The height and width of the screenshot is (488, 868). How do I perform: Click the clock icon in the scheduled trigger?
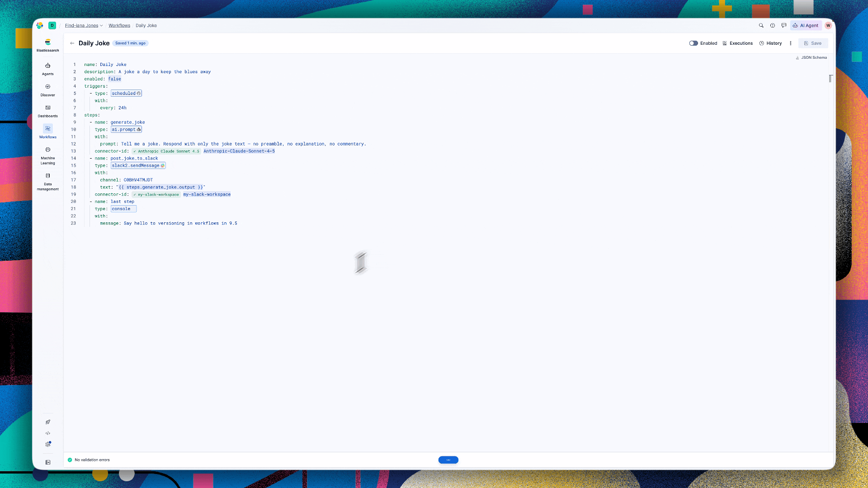[139, 94]
